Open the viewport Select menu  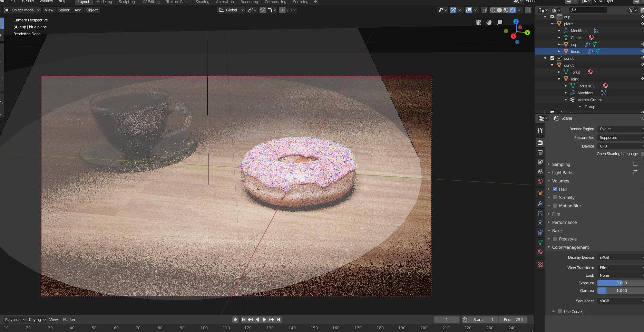tap(64, 10)
